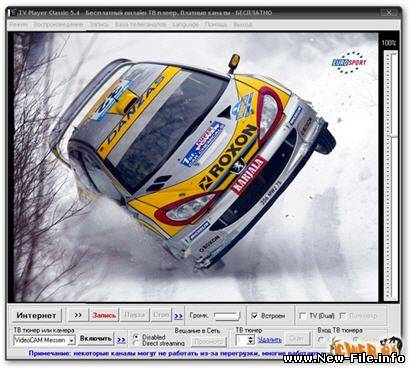Viewport: 410px width, 368px height.
Task: Click the Просмотр button under Вещание в Сеть
Action: click(209, 342)
